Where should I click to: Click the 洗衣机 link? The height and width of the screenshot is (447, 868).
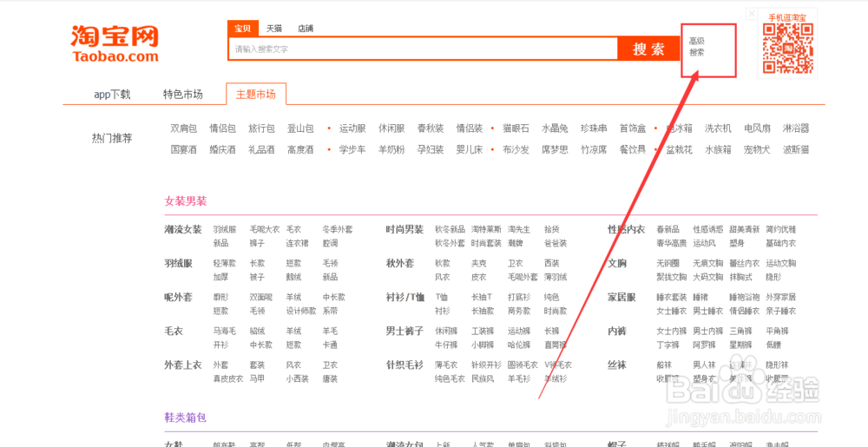[718, 128]
